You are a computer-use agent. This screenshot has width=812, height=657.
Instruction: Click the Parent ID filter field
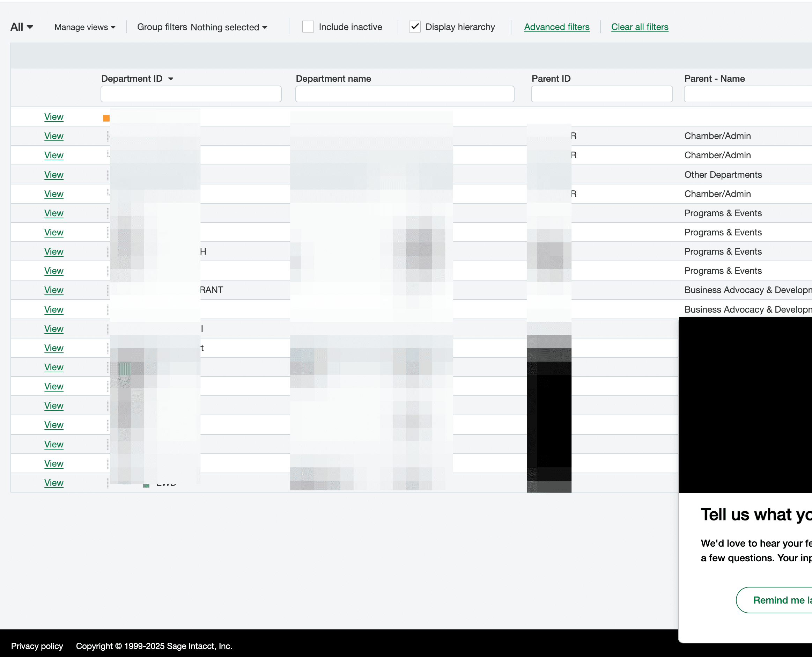pos(601,94)
